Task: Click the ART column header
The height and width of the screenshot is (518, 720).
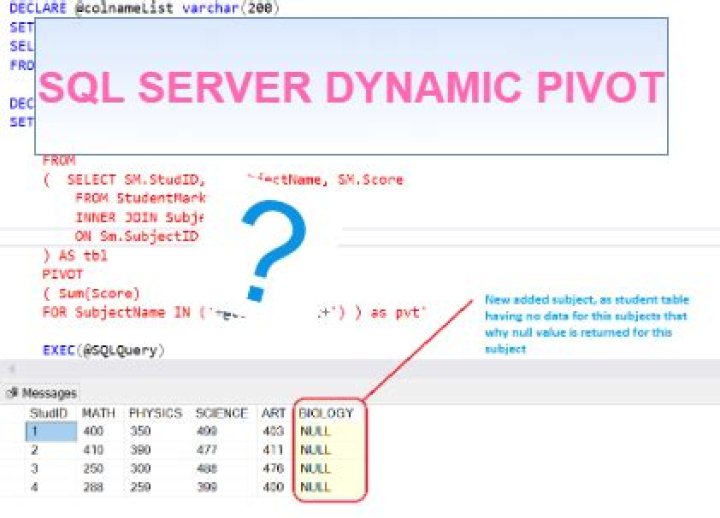Action: pyautogui.click(x=274, y=413)
